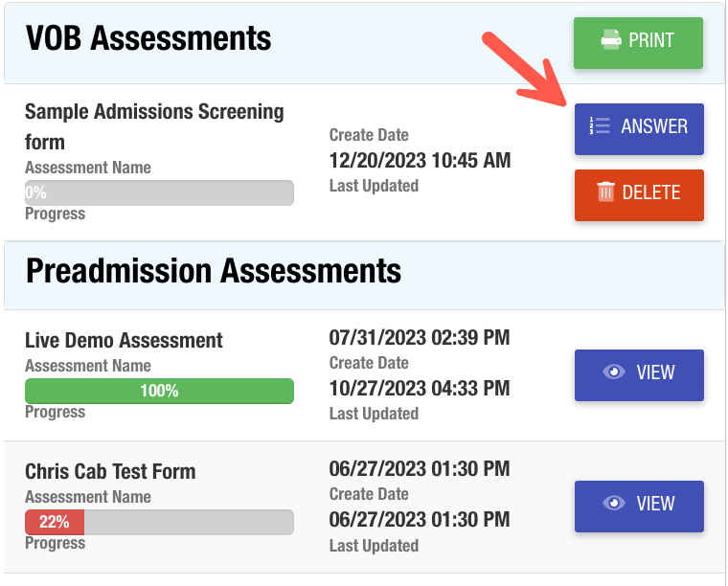
Task: Click the 10/27/2023 04:33 PM last updated date
Action: point(419,389)
